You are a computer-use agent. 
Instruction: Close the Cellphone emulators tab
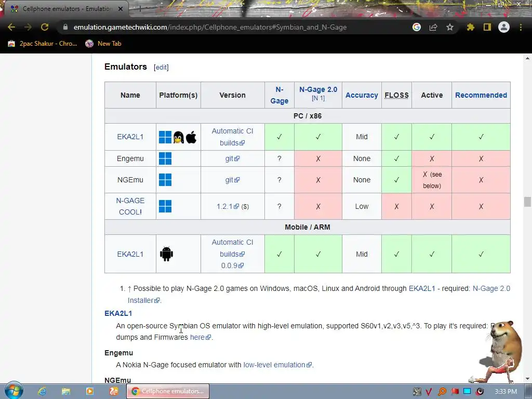(121, 9)
